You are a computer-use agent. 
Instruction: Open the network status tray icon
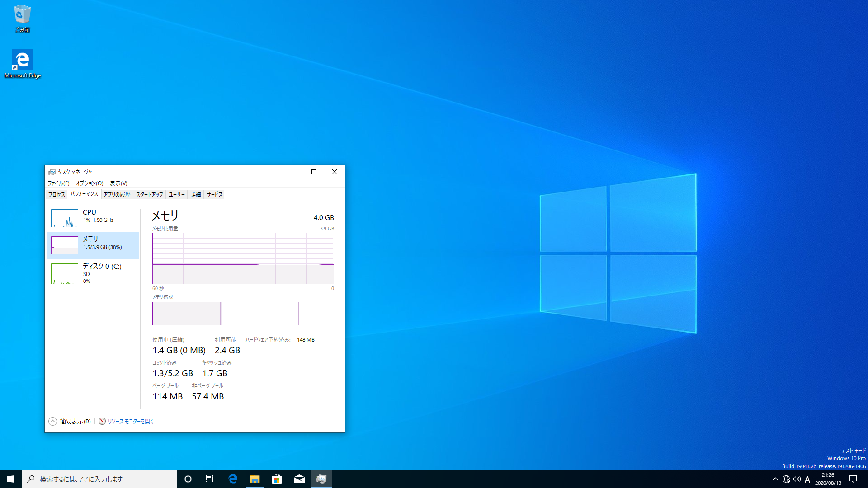pos(786,479)
